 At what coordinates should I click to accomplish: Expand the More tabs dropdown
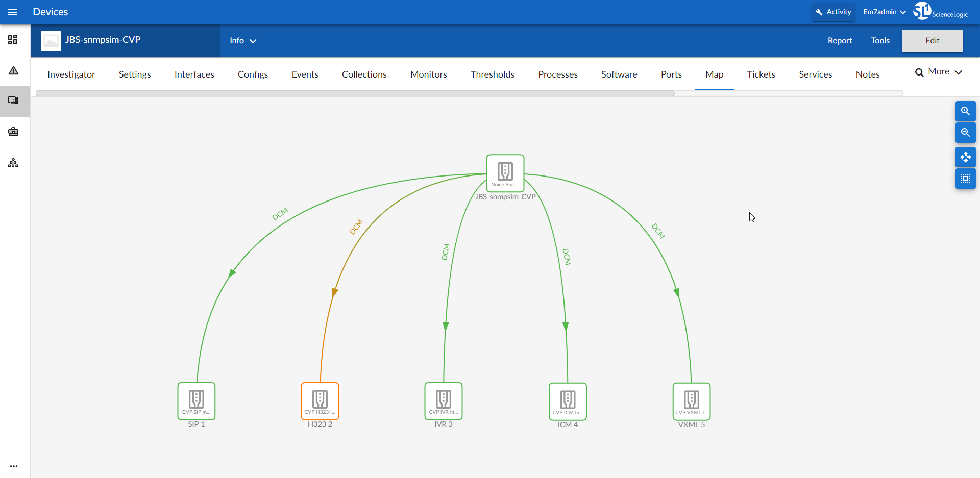pos(945,72)
